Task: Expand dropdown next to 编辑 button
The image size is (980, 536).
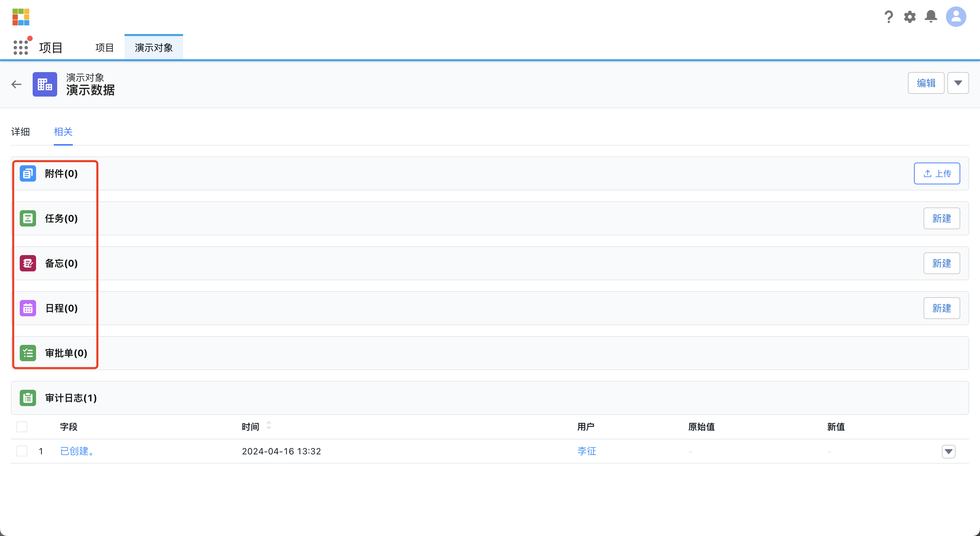Action: pos(958,83)
